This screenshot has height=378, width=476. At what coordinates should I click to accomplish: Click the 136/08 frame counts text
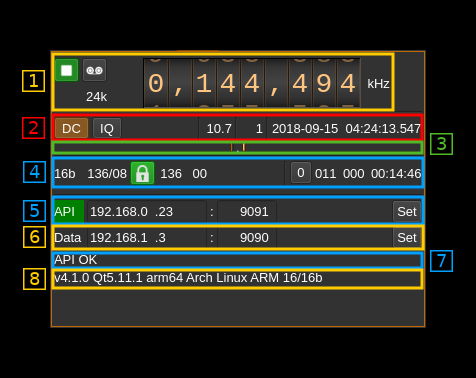[x=107, y=174]
